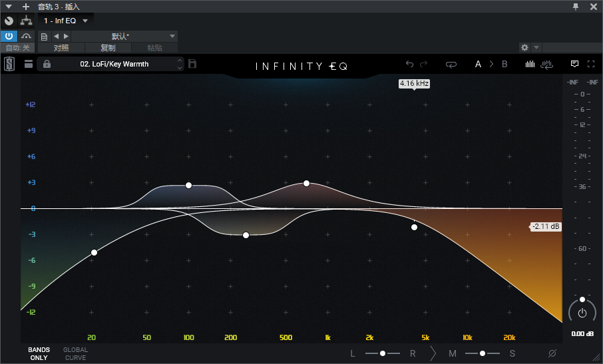Click the 4.16 kHz frequency readout

414,83
